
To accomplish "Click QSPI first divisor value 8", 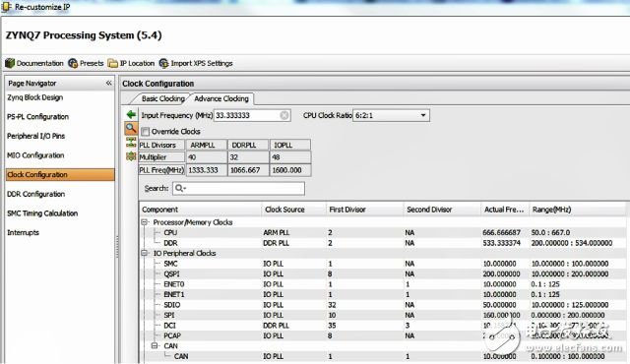I will 330,273.
